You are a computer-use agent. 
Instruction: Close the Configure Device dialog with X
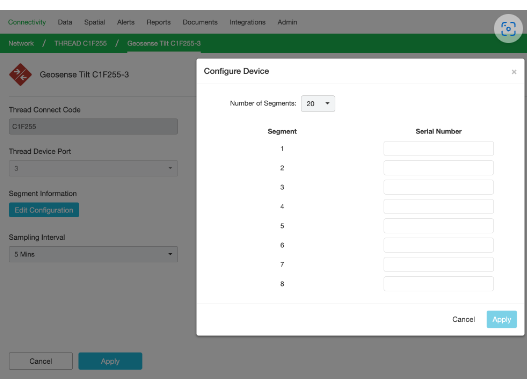pyautogui.click(x=514, y=72)
